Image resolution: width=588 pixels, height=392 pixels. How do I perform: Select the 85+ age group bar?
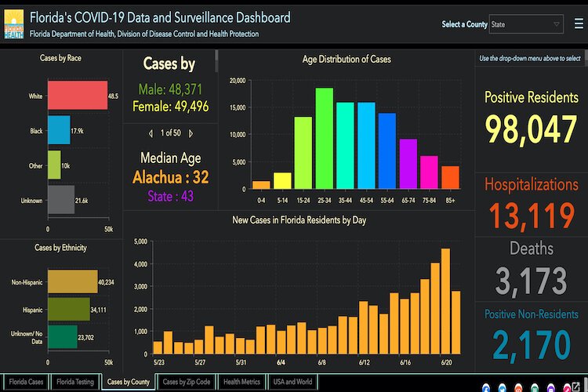point(450,177)
